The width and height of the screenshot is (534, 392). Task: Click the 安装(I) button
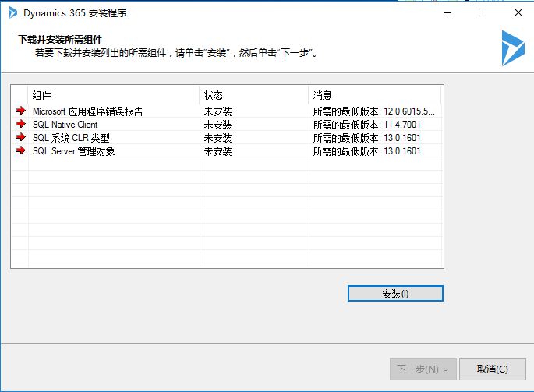point(395,294)
